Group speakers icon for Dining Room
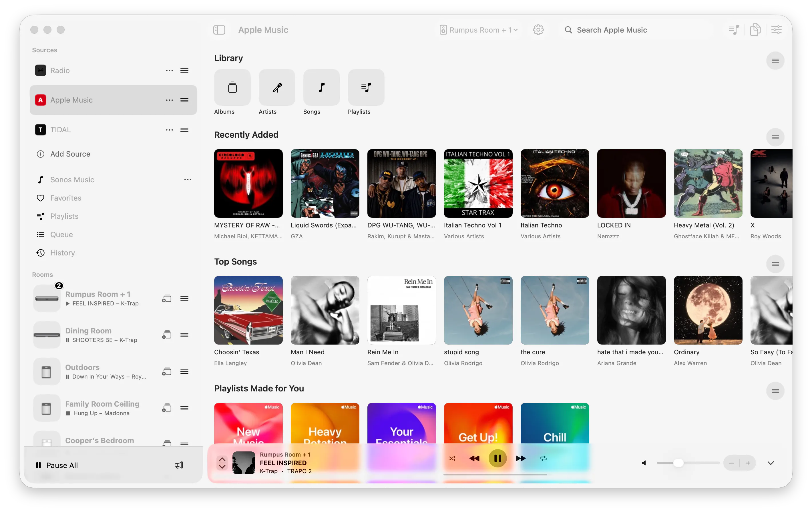The image size is (812, 512). [167, 335]
